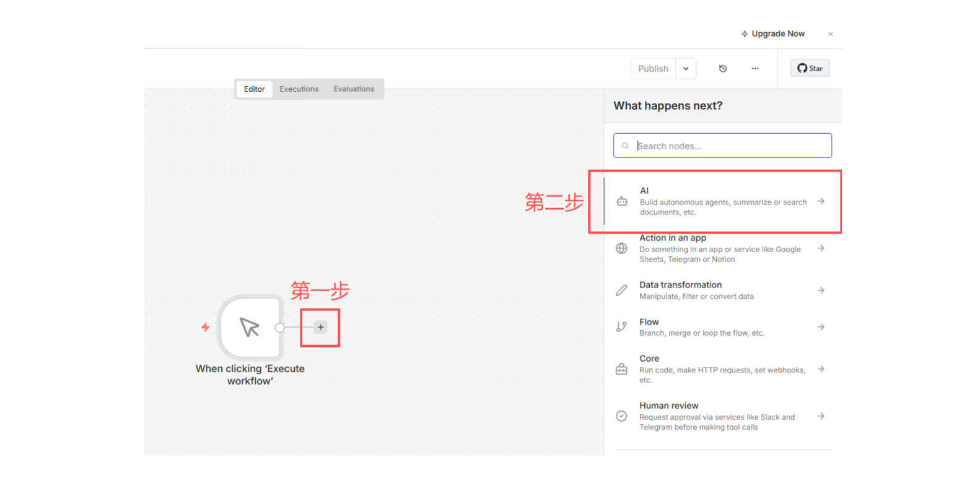Screen dimensions: 980x477
Task: Click the plus add-node button on canvas
Action: click(x=320, y=327)
